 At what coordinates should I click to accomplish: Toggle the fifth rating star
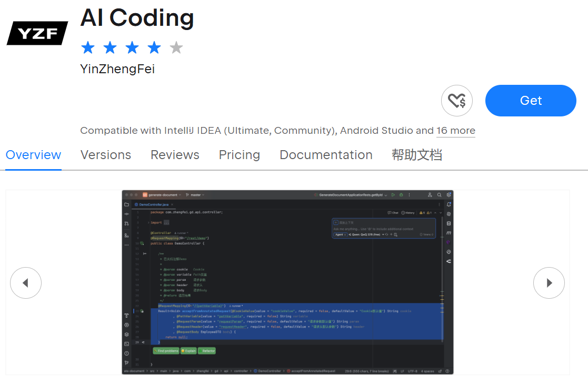point(176,47)
